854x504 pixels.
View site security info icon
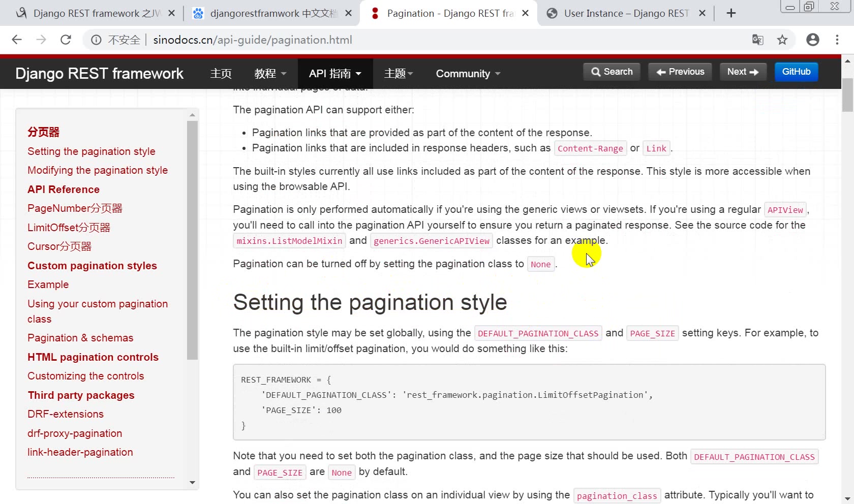pyautogui.click(x=96, y=40)
